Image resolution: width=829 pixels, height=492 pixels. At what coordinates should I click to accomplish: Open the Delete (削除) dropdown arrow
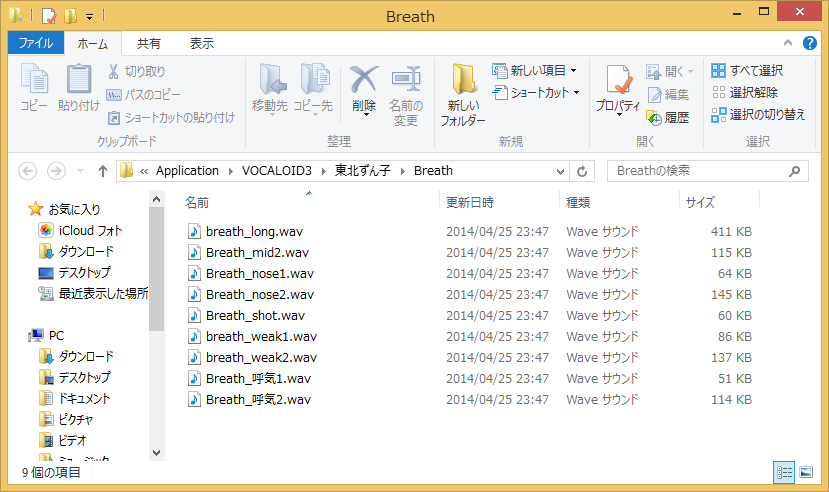pos(365,114)
